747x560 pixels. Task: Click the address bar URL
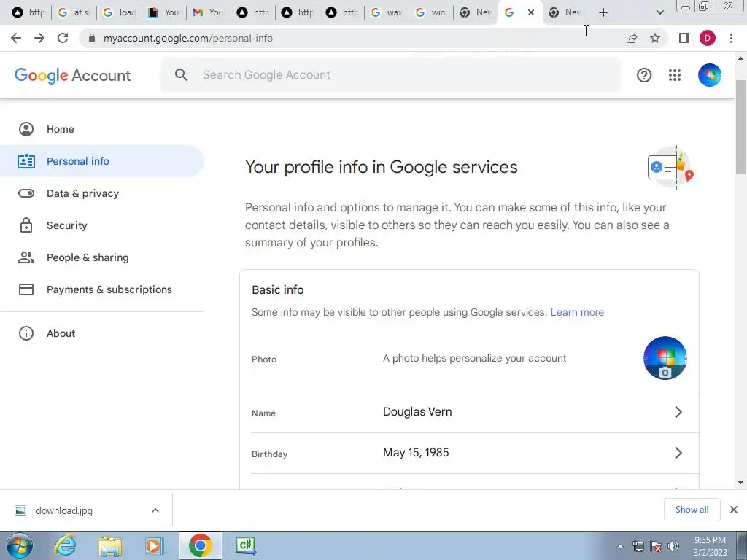point(188,38)
